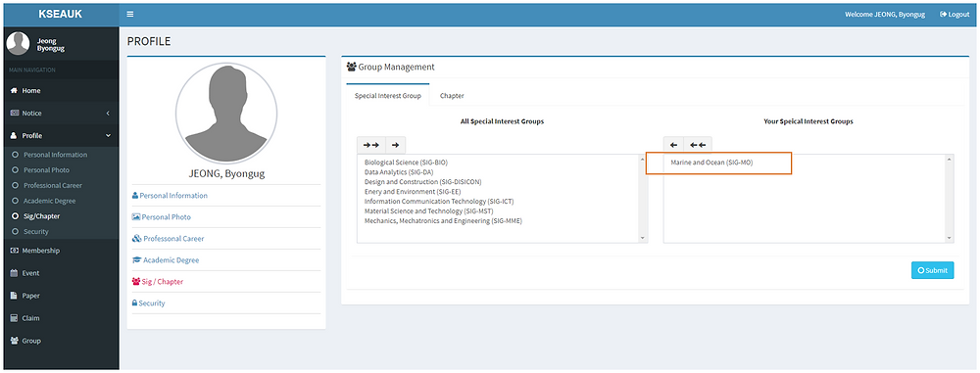
Task: Click the sidebar user avatar
Action: (x=18, y=44)
